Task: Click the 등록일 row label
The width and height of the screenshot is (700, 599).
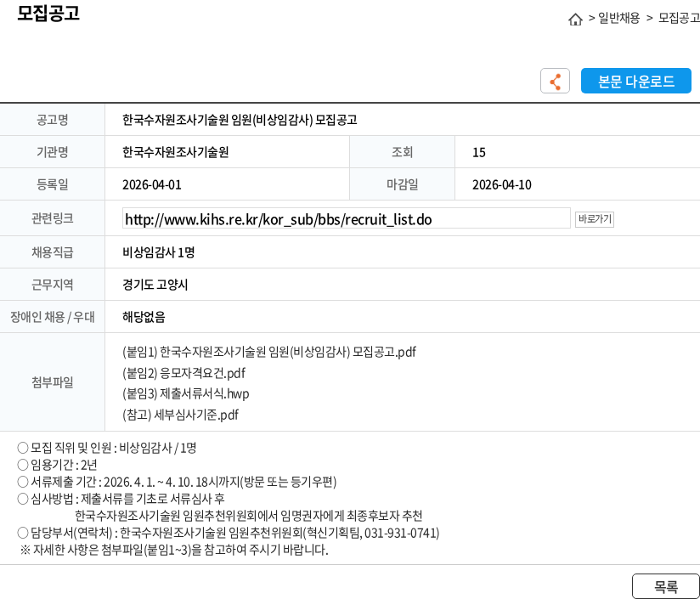Action: click(x=52, y=184)
